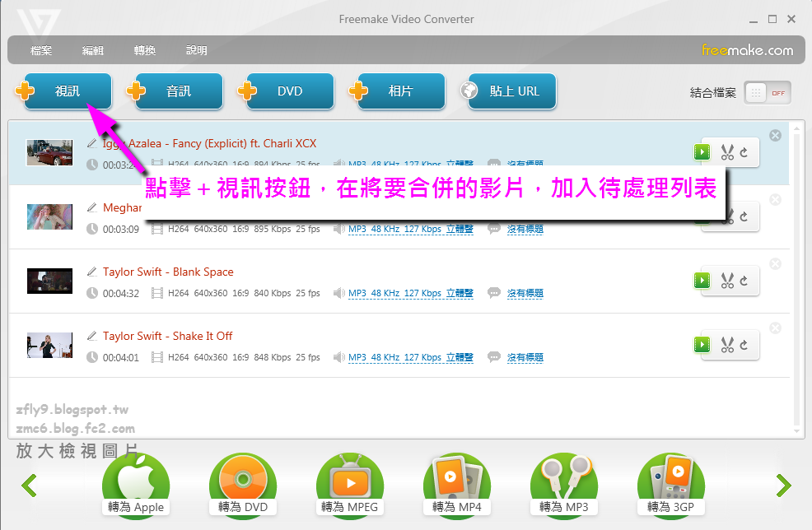Open 沒有標題 subtitle option for the Meghan video

click(525, 230)
